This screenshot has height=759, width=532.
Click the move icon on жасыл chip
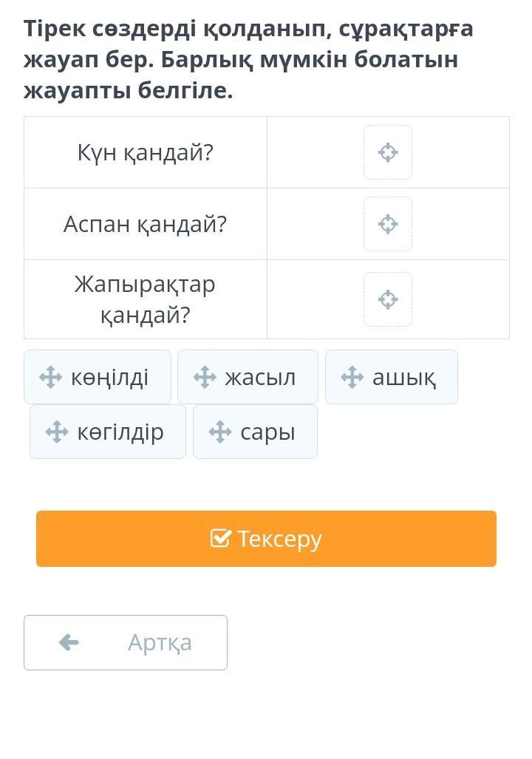click(x=205, y=377)
